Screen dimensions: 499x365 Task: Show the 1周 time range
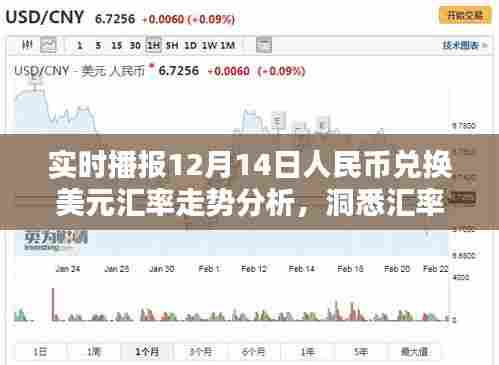click(x=94, y=352)
